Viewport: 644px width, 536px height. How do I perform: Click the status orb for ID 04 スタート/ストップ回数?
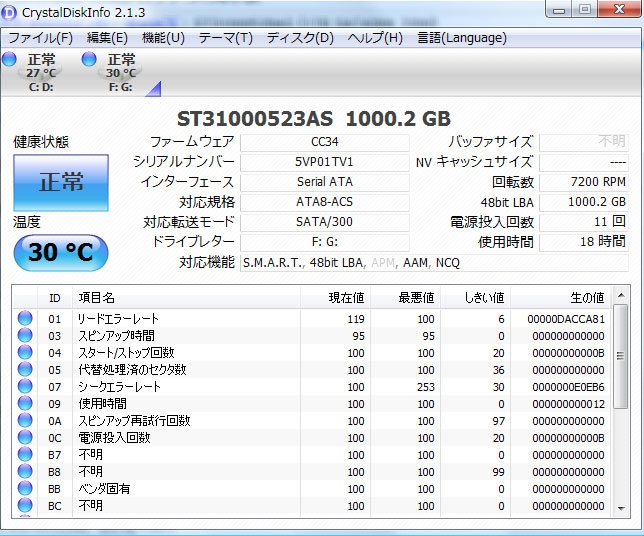coord(25,352)
